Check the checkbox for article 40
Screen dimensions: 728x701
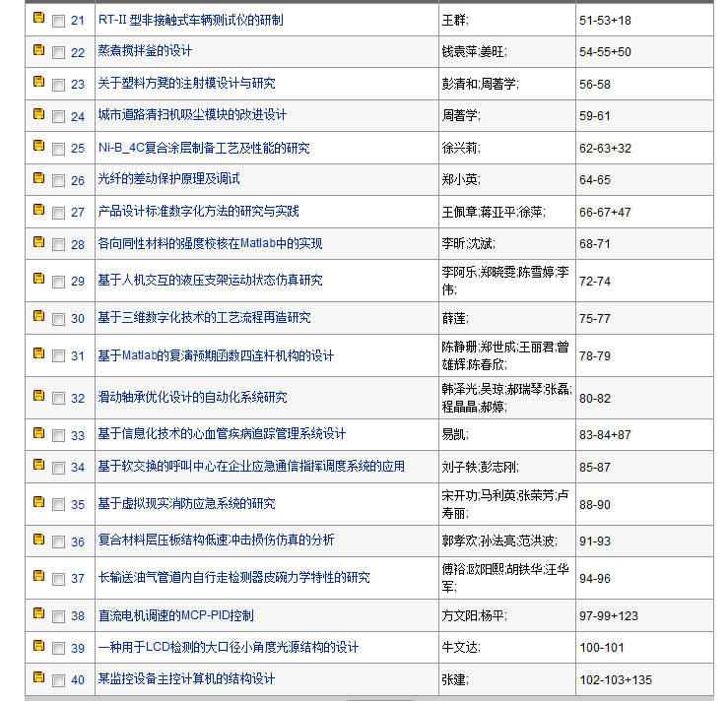[x=58, y=680]
